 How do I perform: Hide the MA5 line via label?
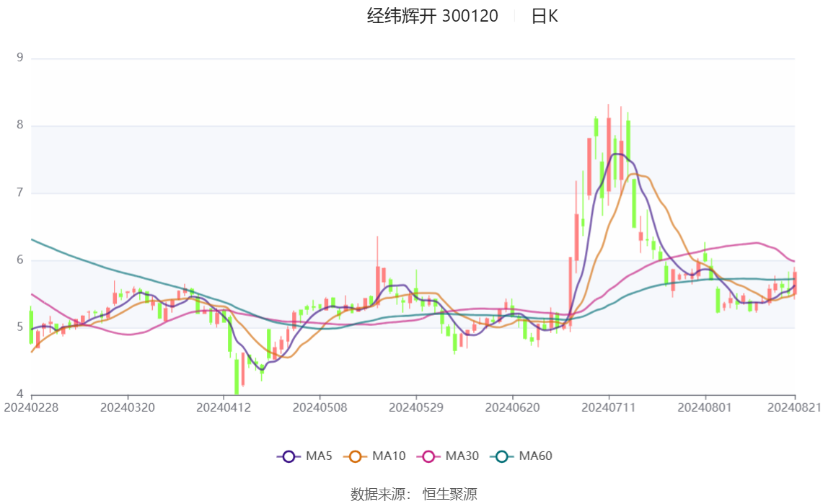(319, 456)
